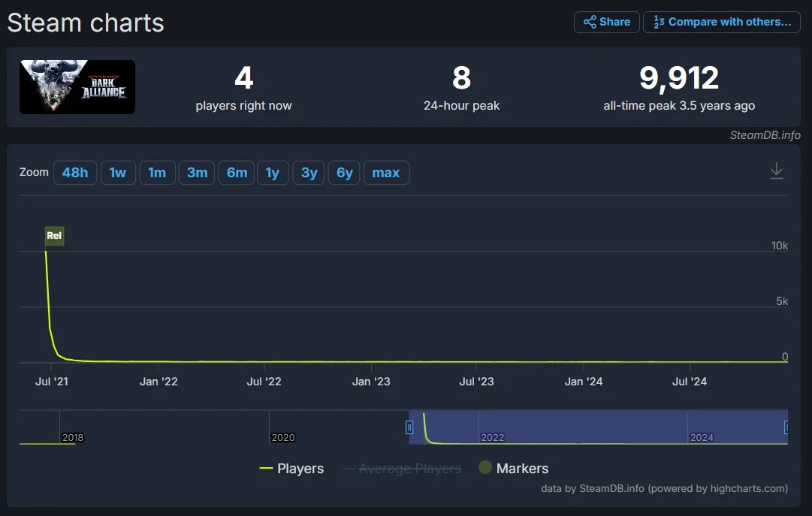Viewport: 812px width, 516px height.
Task: Toggle the Players series in legend
Action: [291, 469]
